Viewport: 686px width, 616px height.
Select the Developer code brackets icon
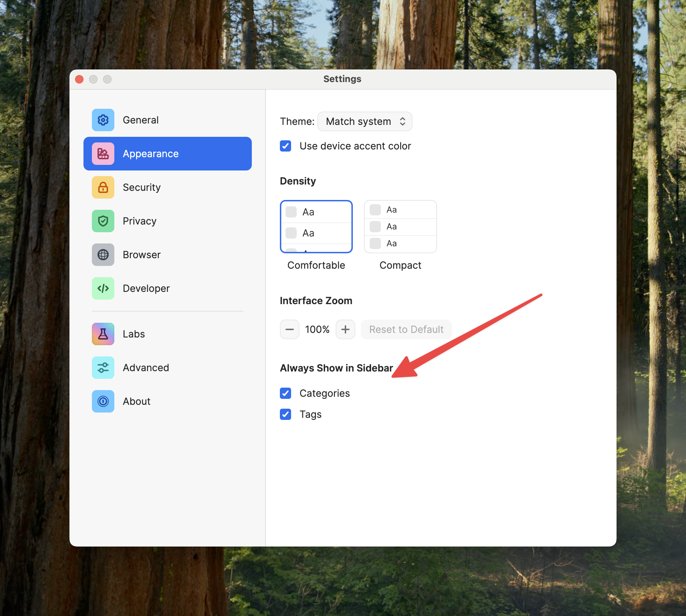[x=103, y=288]
